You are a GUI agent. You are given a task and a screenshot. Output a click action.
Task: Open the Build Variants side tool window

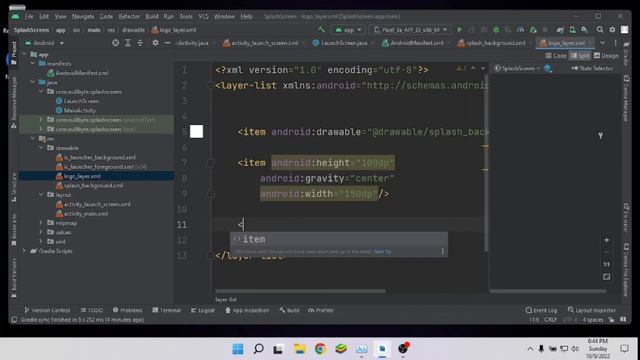click(x=13, y=278)
